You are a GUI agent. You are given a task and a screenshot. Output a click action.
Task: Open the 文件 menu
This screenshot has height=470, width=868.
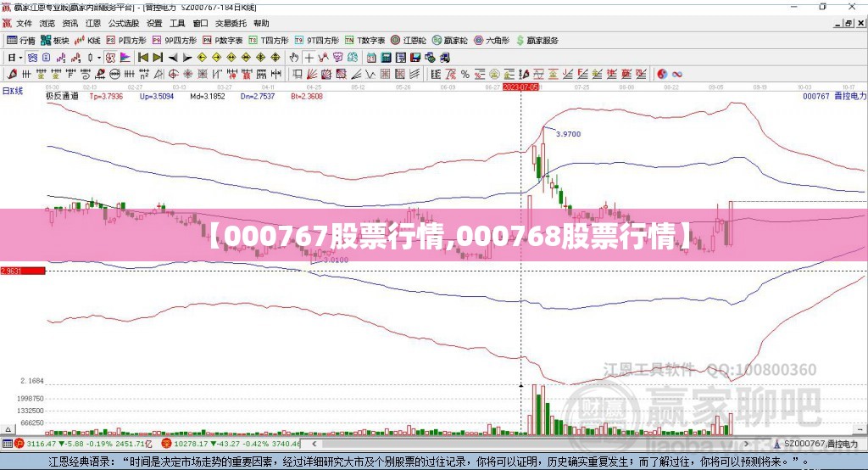point(24,23)
